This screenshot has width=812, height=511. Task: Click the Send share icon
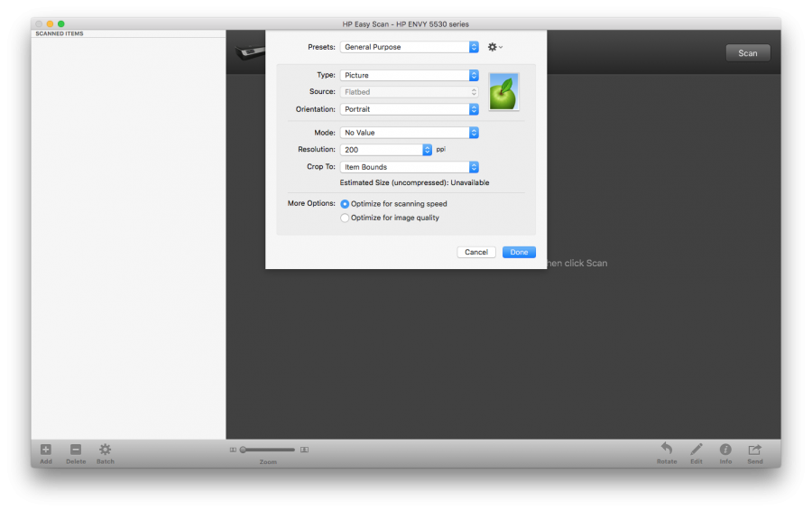coord(755,450)
